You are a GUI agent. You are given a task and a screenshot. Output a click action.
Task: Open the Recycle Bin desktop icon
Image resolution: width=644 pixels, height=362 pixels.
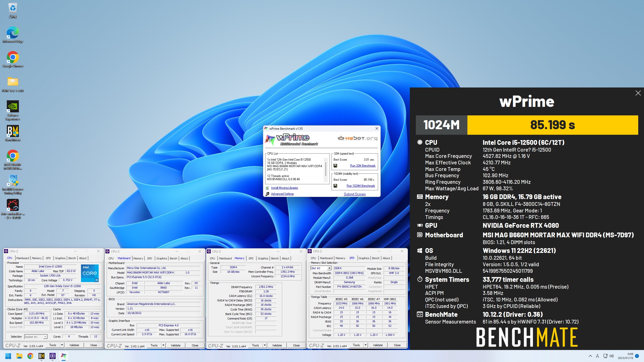click(x=13, y=11)
